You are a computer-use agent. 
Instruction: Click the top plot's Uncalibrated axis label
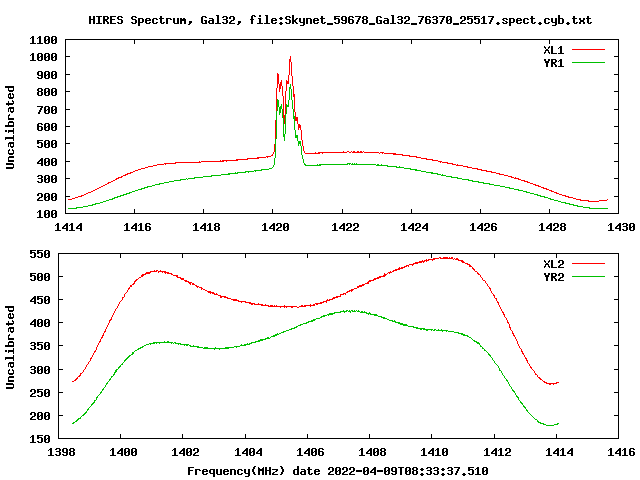coord(10,127)
